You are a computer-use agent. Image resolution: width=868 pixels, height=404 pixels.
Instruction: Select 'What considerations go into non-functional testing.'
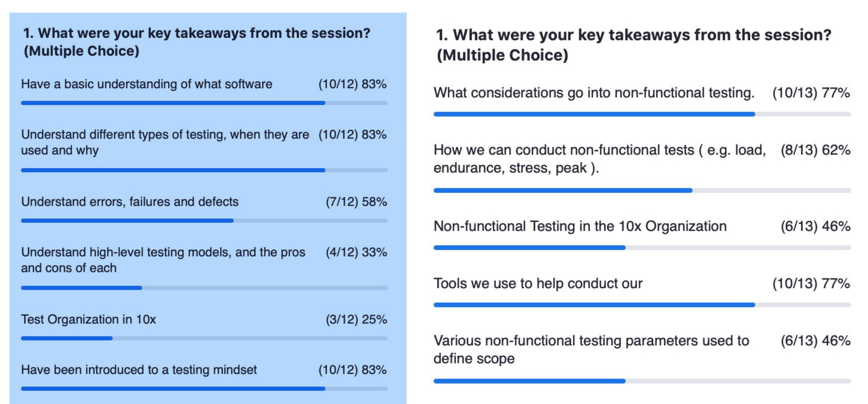(594, 93)
